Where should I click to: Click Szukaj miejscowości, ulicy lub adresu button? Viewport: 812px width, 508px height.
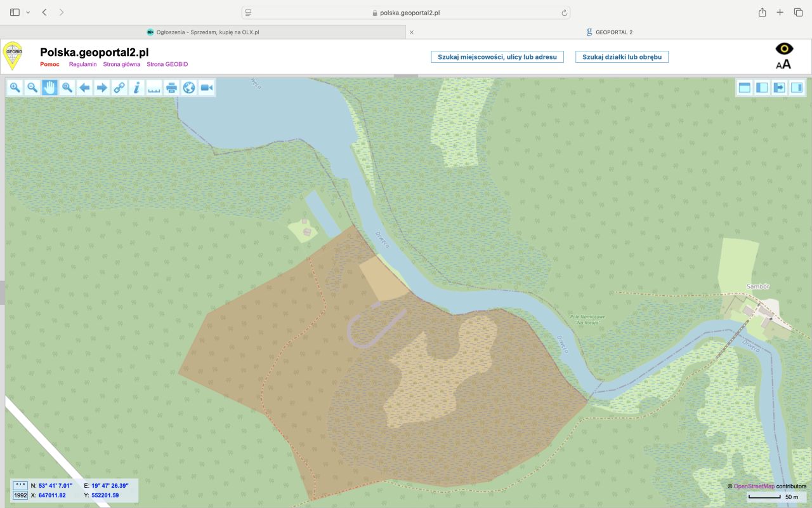[x=497, y=57]
